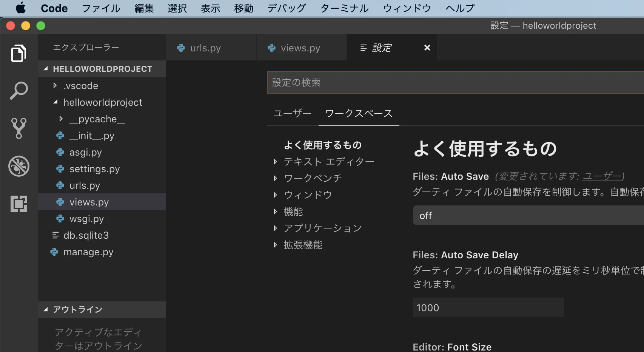
Task: Open the Search view icon
Action: pyautogui.click(x=18, y=90)
